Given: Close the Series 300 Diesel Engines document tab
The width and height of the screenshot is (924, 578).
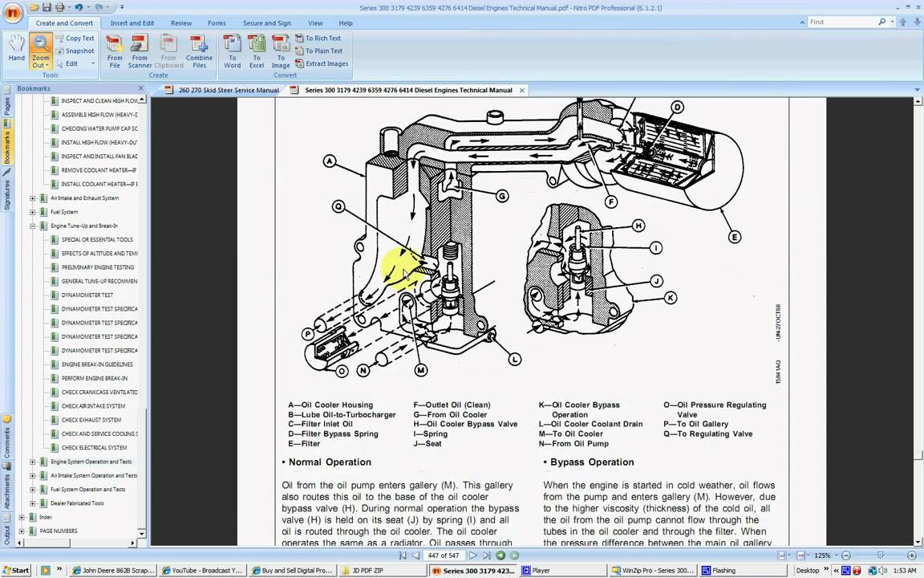Looking at the screenshot, I should (521, 90).
